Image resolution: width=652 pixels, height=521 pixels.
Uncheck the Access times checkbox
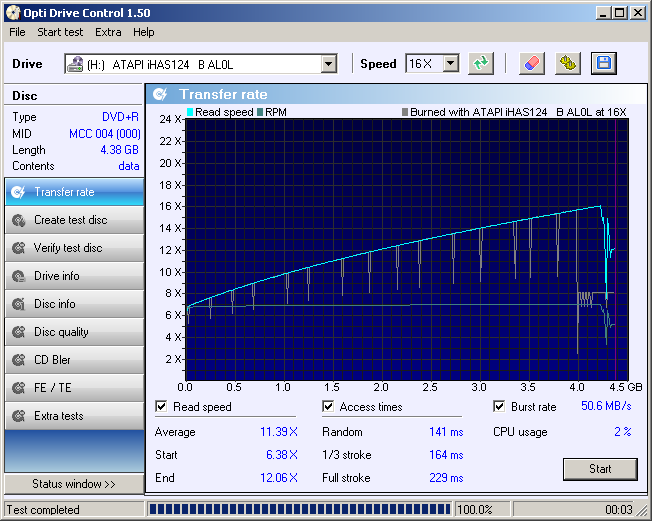328,406
